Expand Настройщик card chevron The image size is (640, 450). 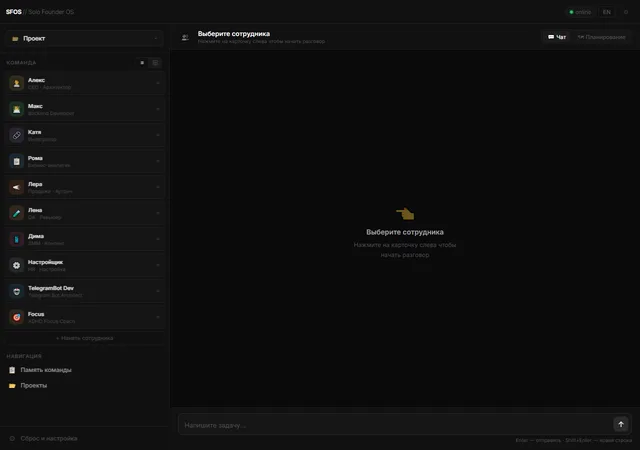pyautogui.click(x=158, y=265)
